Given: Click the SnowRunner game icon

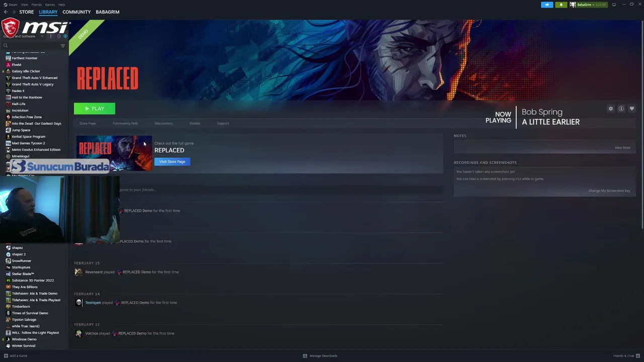Looking at the screenshot, I should pos(8,261).
